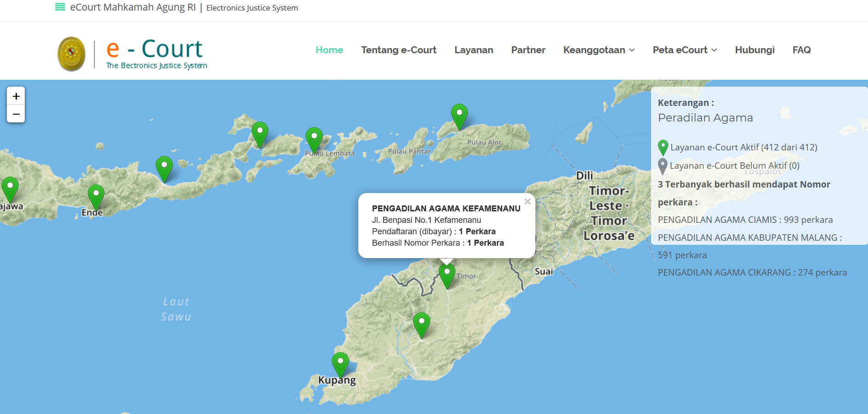Screen dimensions: 868x414
Task: Click the Electronics Justice System header text
Action: pyautogui.click(x=252, y=8)
